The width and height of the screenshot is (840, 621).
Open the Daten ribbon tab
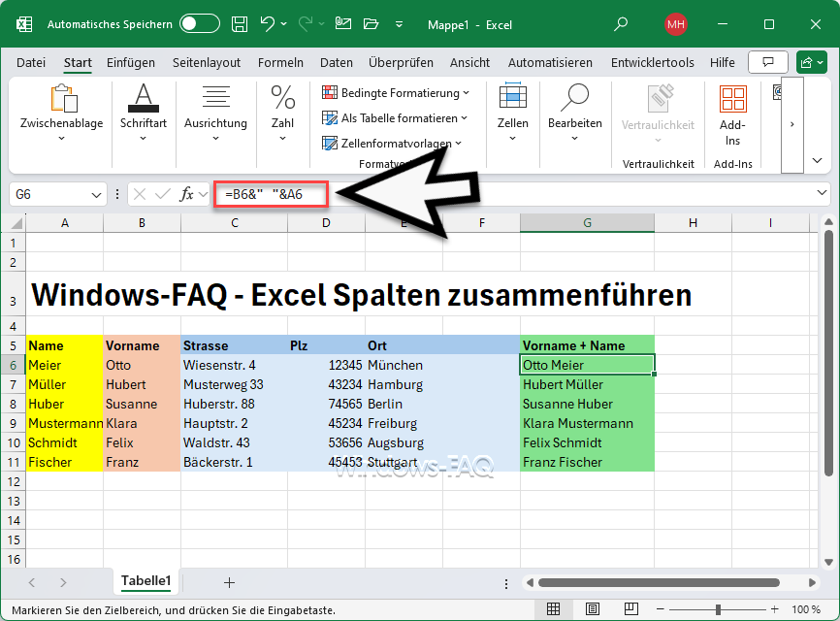336,63
